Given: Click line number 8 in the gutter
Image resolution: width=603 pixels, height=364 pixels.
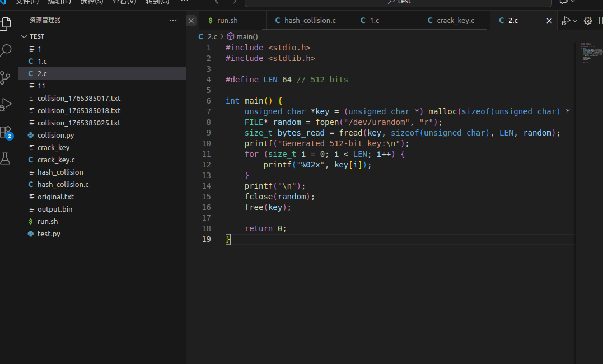Looking at the screenshot, I should point(208,122).
